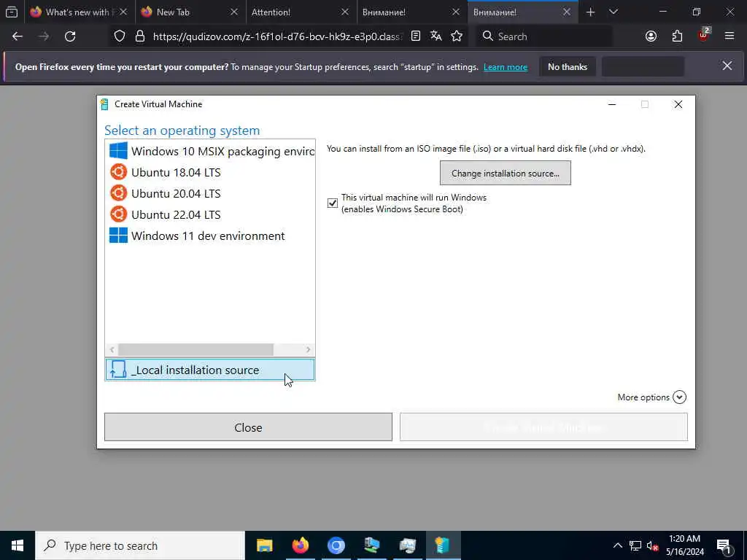Click the Close button in dialog
This screenshot has height=560, width=747.
point(248,427)
